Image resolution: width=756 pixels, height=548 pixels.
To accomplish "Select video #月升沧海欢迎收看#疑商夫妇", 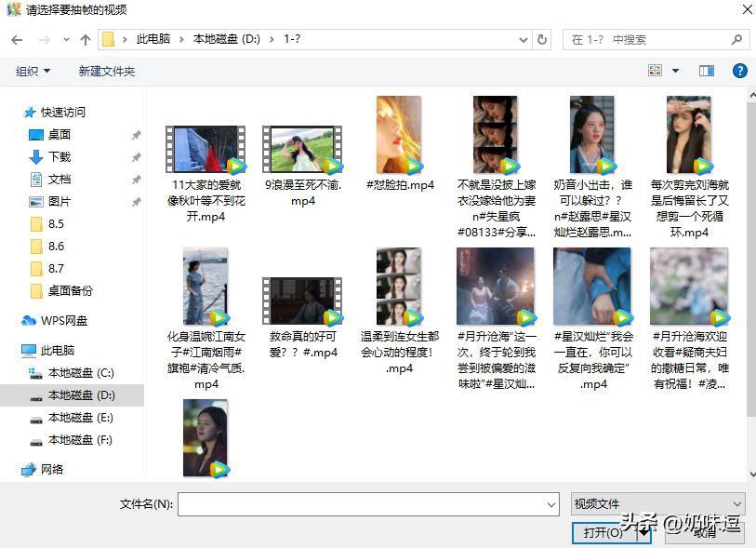I will (689, 318).
